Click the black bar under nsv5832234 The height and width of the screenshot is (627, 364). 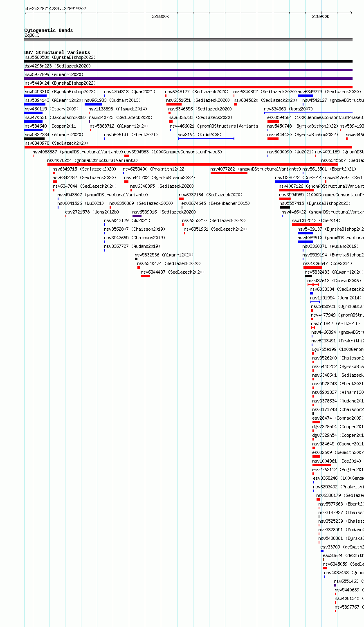[x=34, y=139]
